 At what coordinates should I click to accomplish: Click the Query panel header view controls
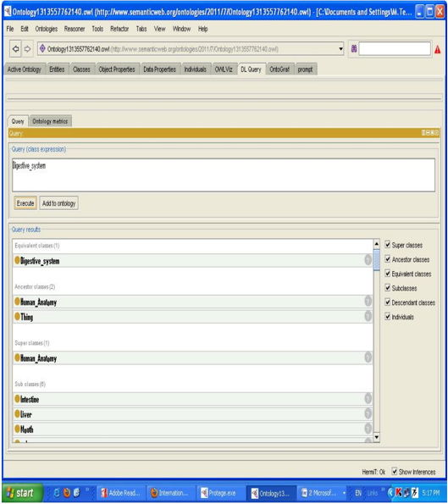point(430,133)
